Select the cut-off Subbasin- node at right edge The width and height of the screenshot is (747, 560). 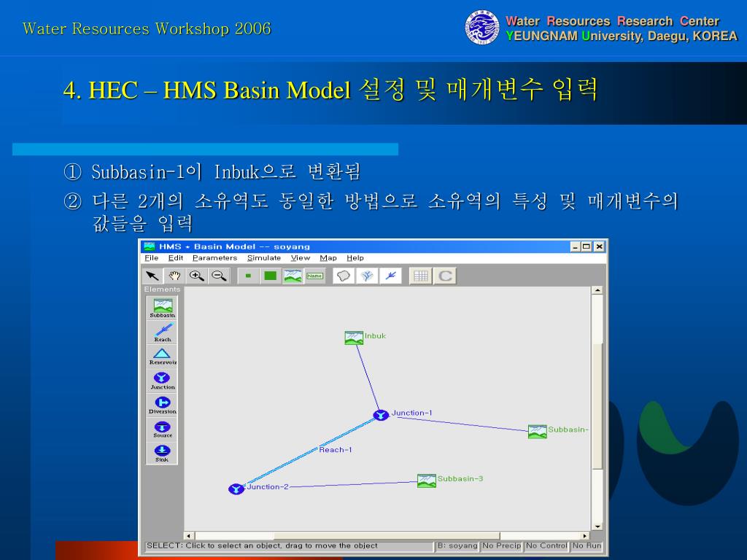tap(538, 432)
